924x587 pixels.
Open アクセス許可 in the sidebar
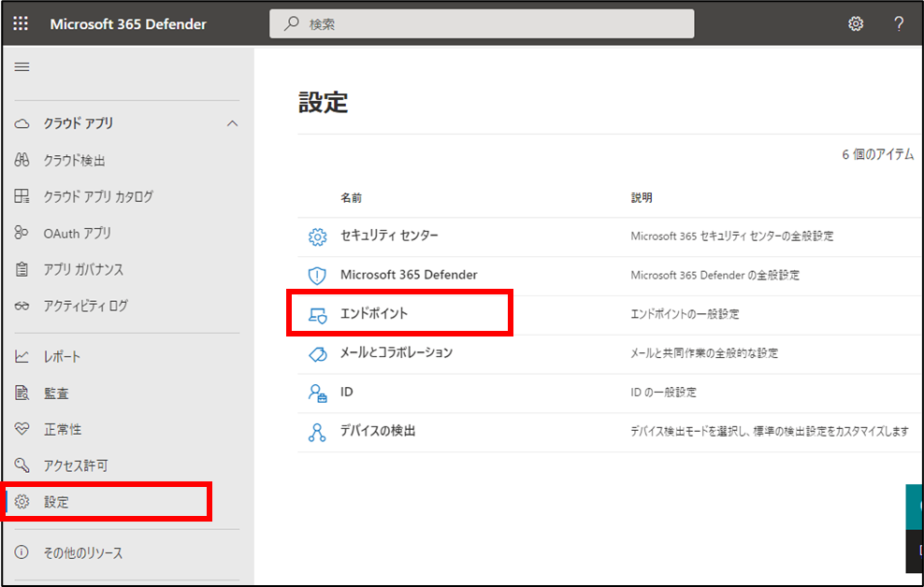[x=76, y=465]
